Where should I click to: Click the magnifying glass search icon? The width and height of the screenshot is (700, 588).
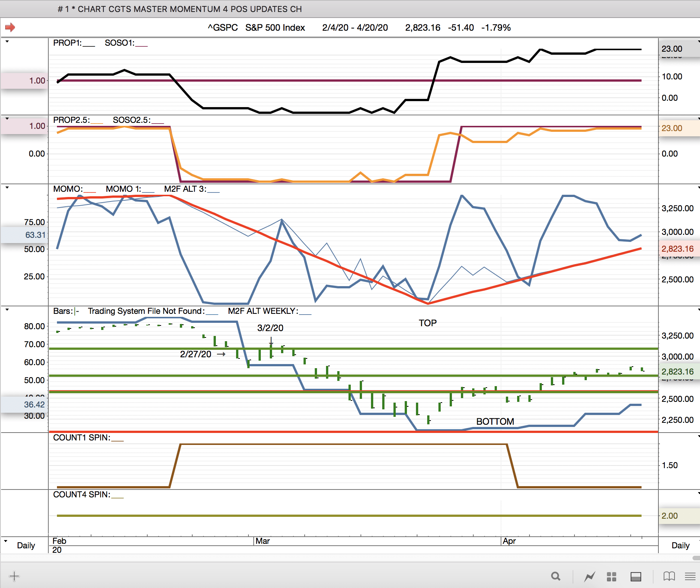click(556, 576)
